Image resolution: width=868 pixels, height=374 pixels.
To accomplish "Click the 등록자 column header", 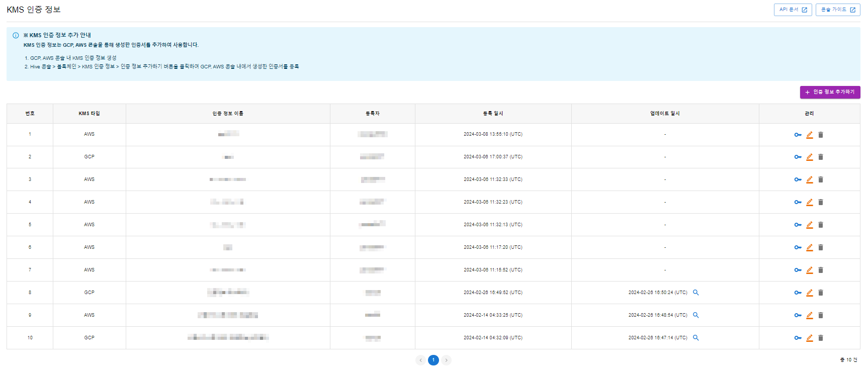I will point(373,114).
